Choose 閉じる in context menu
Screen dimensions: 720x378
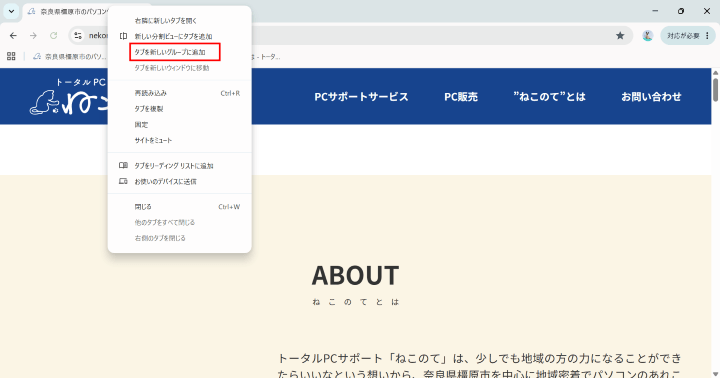(x=179, y=207)
